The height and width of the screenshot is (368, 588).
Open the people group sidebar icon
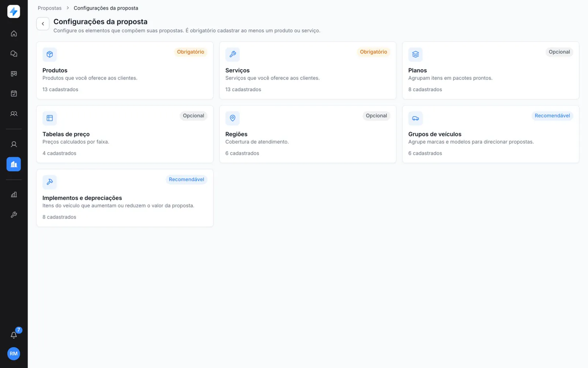coord(14,114)
